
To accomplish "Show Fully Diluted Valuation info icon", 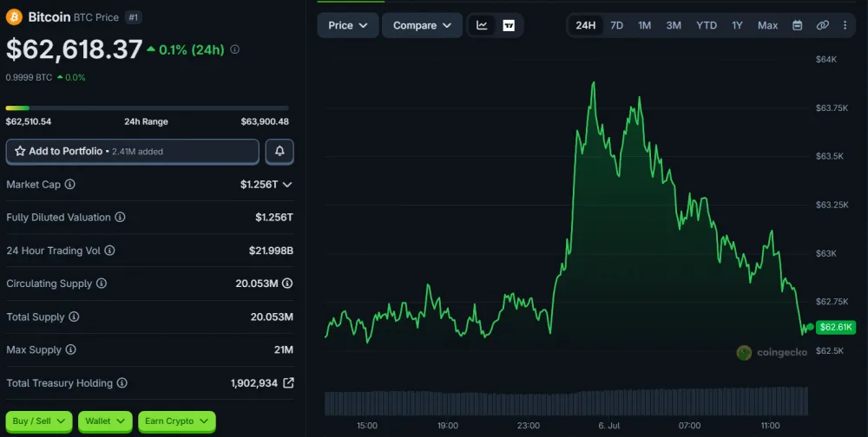I will click(x=120, y=218).
